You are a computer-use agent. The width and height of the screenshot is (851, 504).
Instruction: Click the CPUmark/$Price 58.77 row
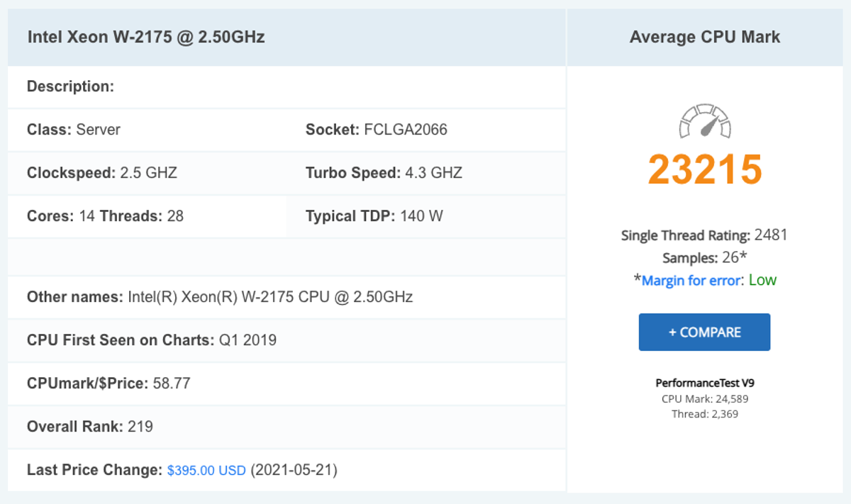[109, 383]
